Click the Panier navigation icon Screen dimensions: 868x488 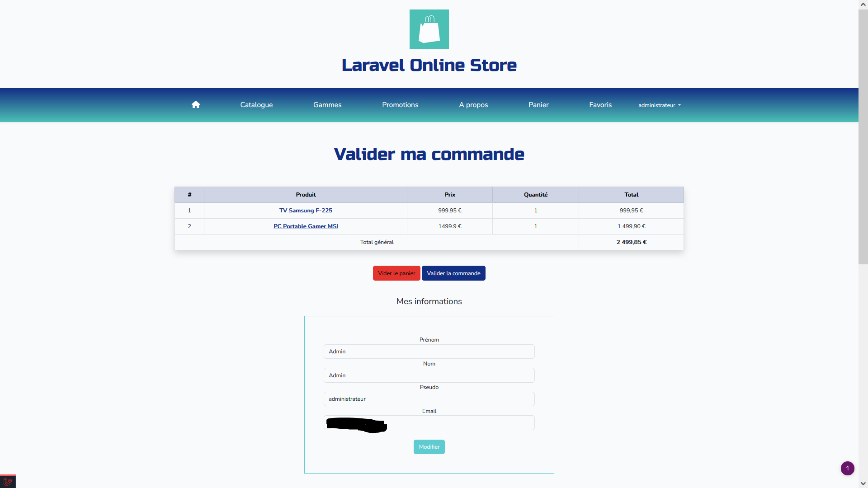pyautogui.click(x=538, y=104)
